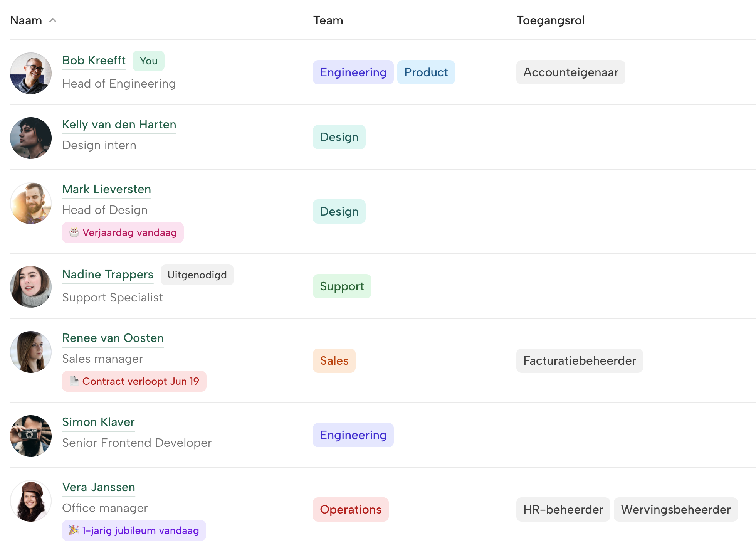This screenshot has width=756, height=549.
Task: Click Simon Klaver's avatar photo
Action: [x=31, y=436]
